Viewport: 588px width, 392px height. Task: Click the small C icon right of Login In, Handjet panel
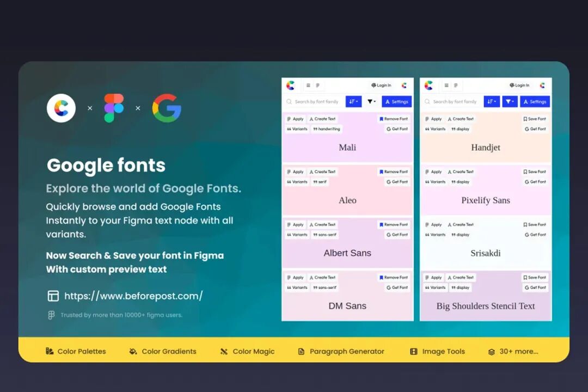pos(542,85)
